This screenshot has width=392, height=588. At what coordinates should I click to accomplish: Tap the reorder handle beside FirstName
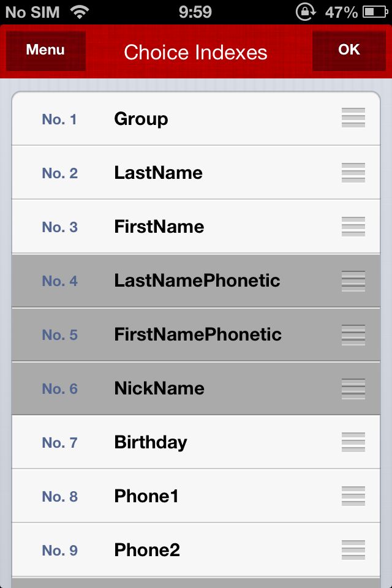click(353, 227)
